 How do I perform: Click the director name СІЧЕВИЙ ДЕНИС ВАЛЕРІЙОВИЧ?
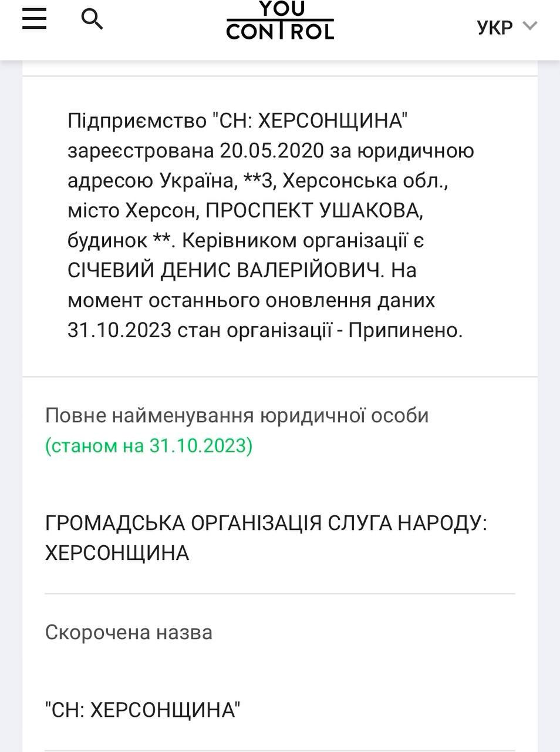(x=225, y=270)
